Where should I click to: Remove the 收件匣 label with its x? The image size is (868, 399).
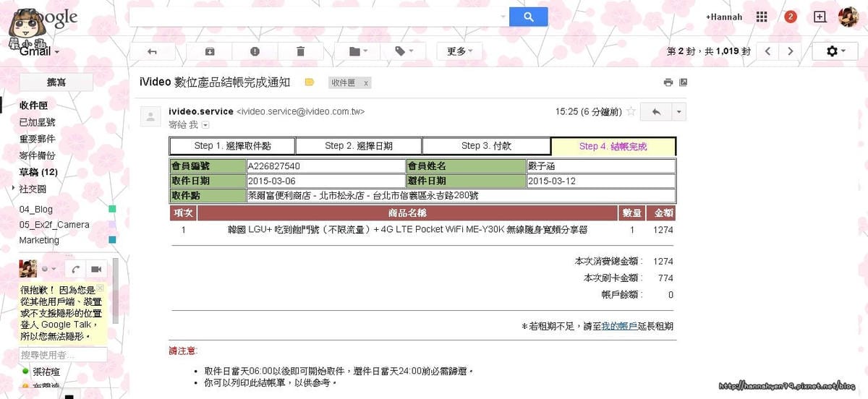[x=366, y=83]
